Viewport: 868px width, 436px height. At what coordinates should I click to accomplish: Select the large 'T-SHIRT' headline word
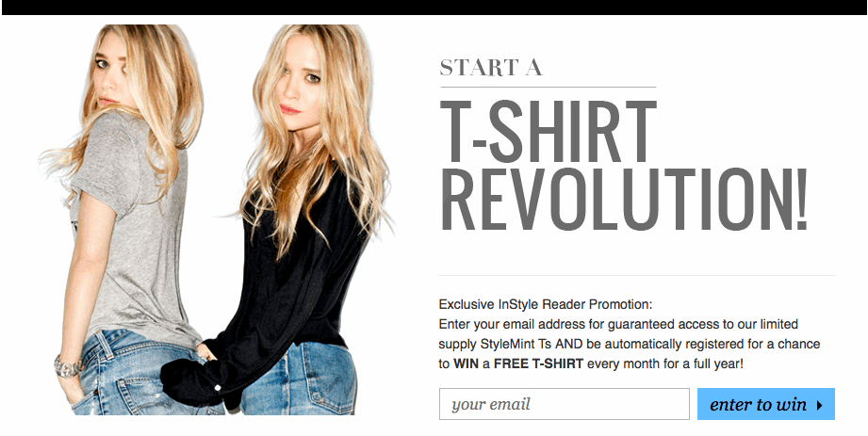tap(548, 131)
